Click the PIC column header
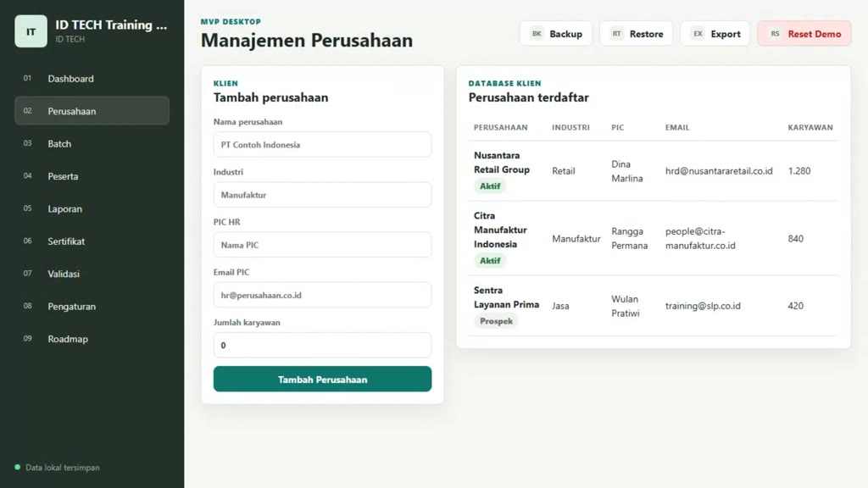The image size is (868, 488). coord(618,127)
